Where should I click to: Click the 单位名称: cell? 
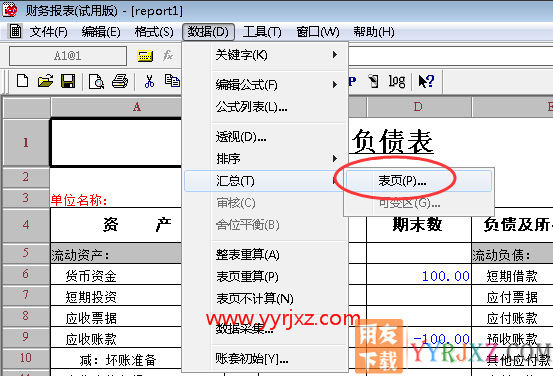point(79,200)
